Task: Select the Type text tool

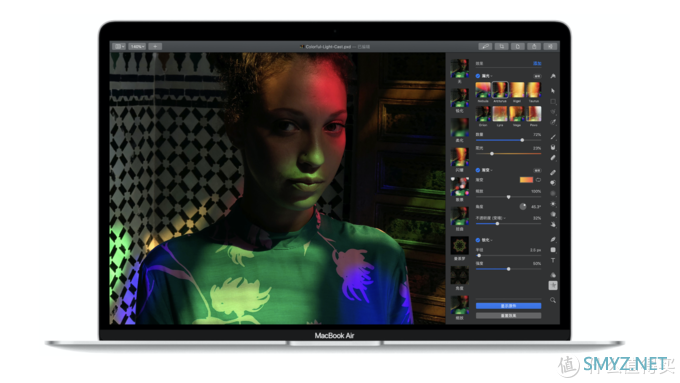Action: [x=553, y=260]
